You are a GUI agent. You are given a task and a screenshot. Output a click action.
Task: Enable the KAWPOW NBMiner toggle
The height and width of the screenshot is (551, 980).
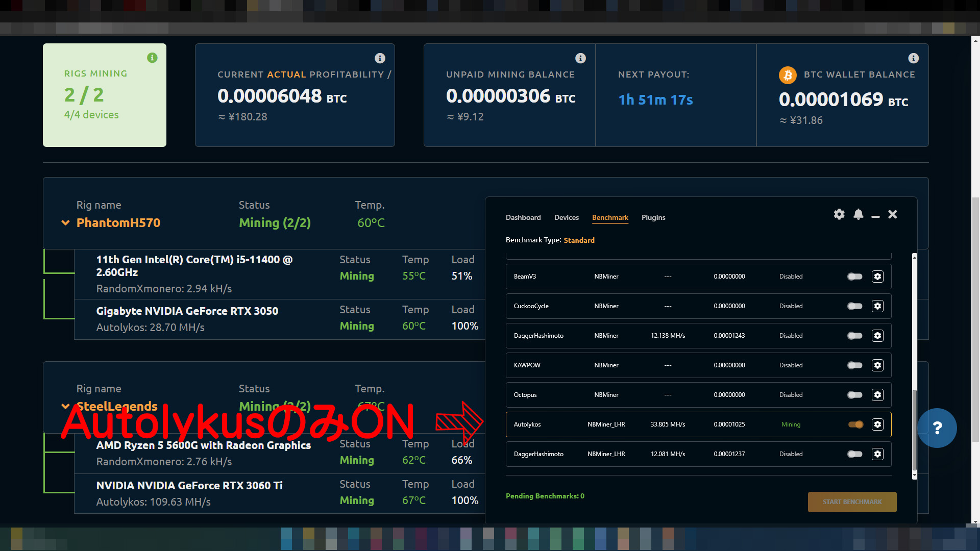(855, 365)
